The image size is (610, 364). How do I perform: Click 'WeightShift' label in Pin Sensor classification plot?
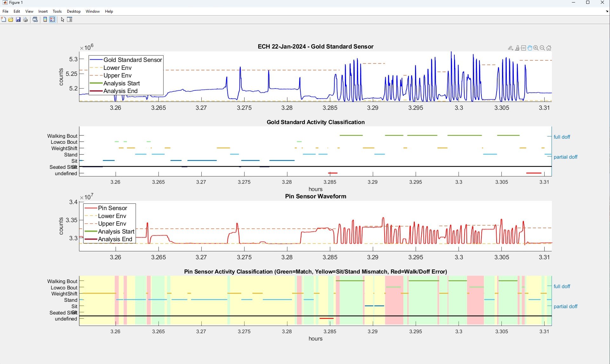64,294
